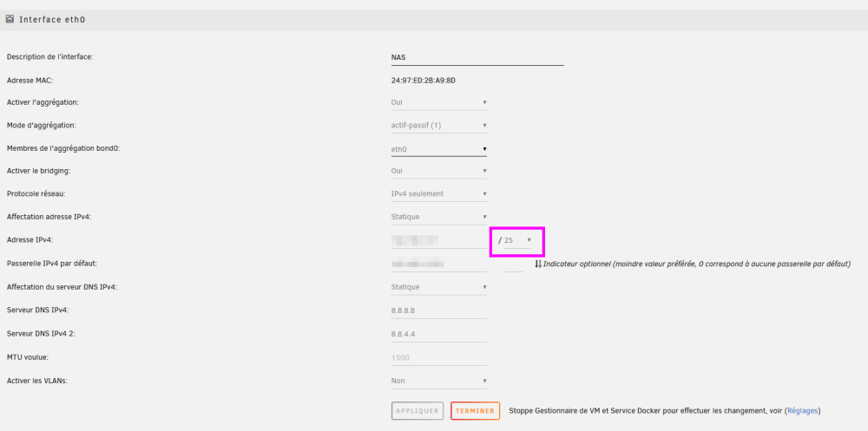Open the Protocole réseau dropdown
The image size is (868, 431).
[439, 194]
